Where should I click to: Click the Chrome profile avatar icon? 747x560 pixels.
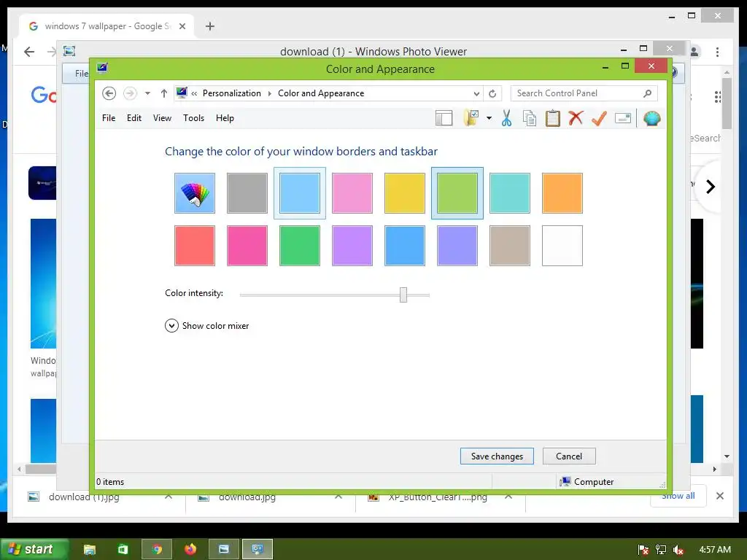tap(694, 52)
